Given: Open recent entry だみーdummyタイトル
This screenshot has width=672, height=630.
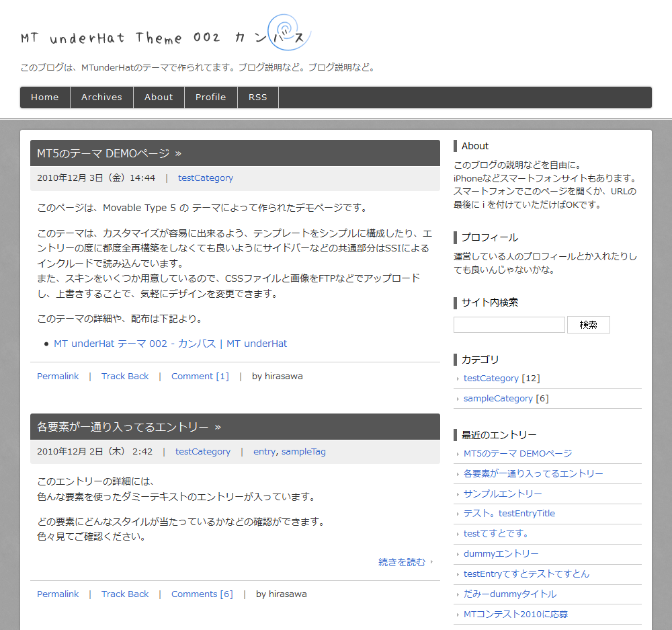Looking at the screenshot, I should click(510, 594).
